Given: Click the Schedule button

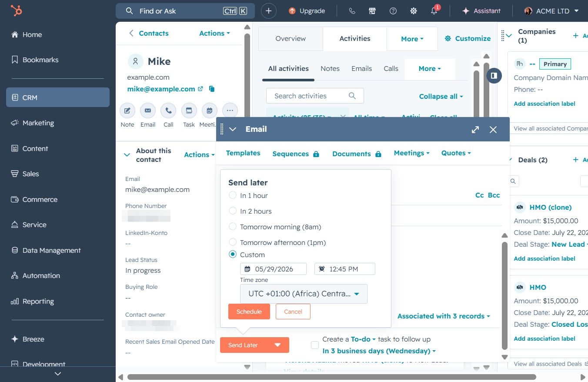Looking at the screenshot, I should click(249, 312).
